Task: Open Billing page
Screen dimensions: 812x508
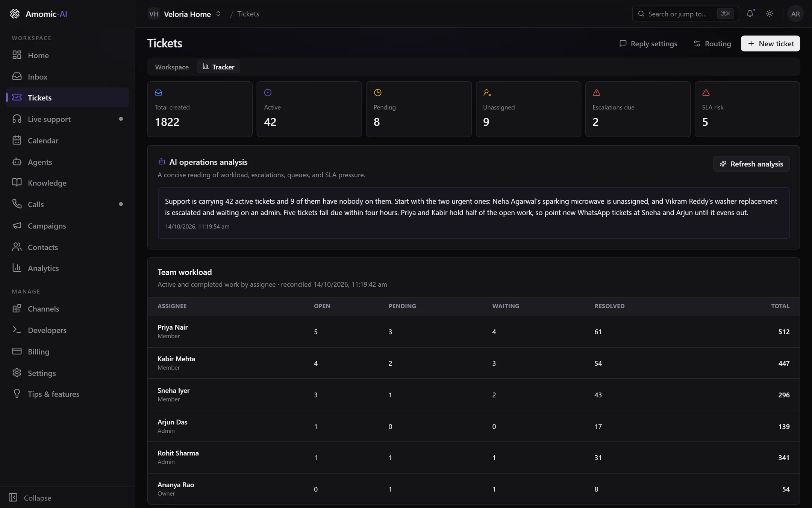Action: (x=68, y=351)
